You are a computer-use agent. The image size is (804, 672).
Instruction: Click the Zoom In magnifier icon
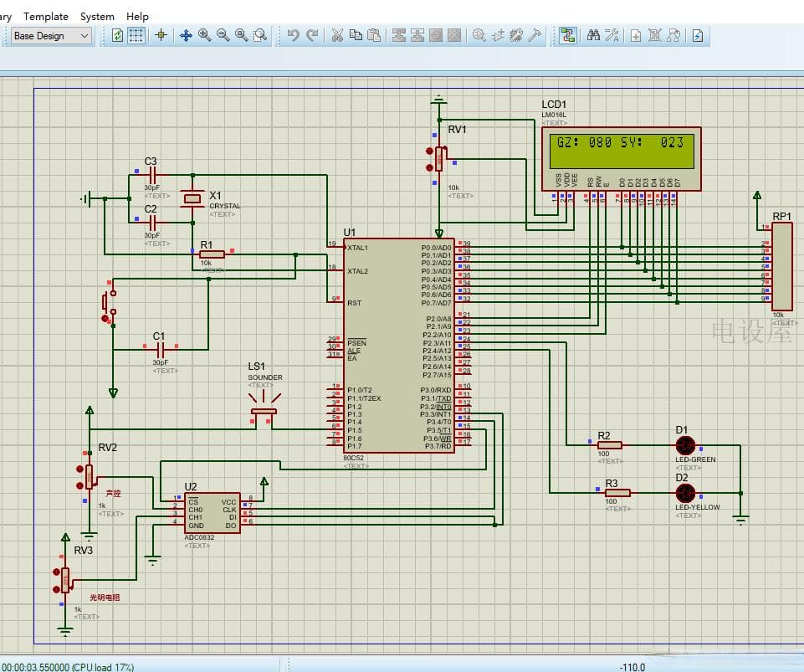tap(205, 35)
